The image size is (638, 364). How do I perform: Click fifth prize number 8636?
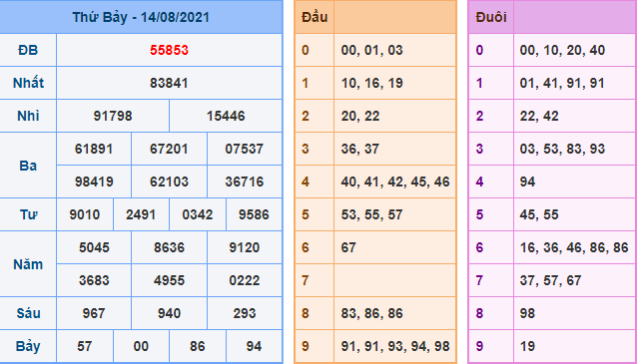[169, 247]
